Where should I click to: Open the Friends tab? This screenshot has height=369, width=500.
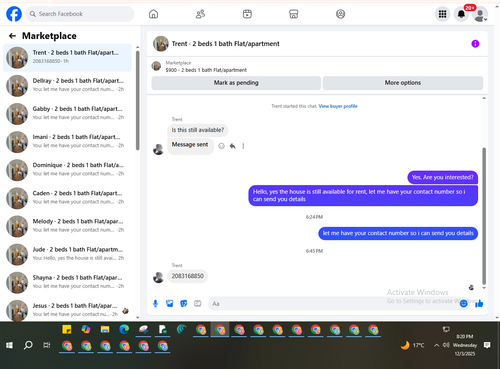click(x=200, y=14)
